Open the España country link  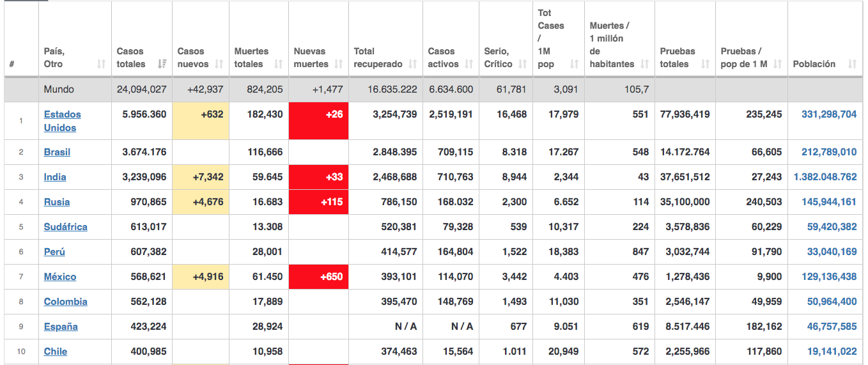(61, 327)
